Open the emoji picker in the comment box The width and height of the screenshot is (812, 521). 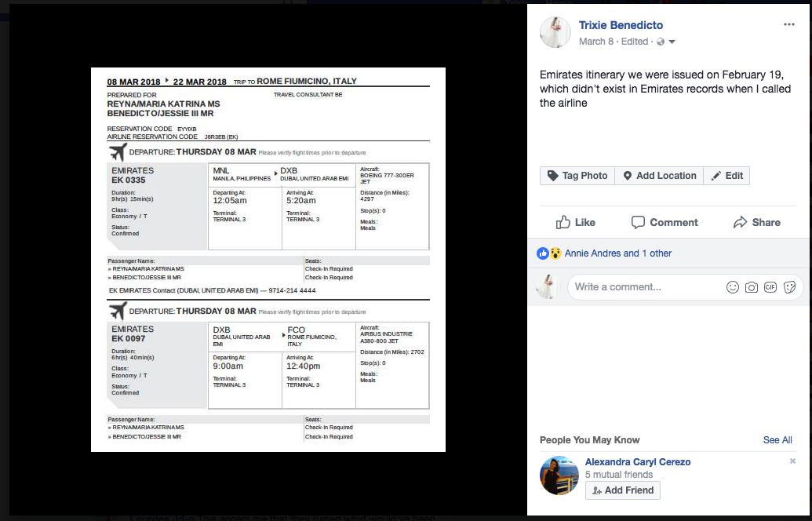point(730,287)
